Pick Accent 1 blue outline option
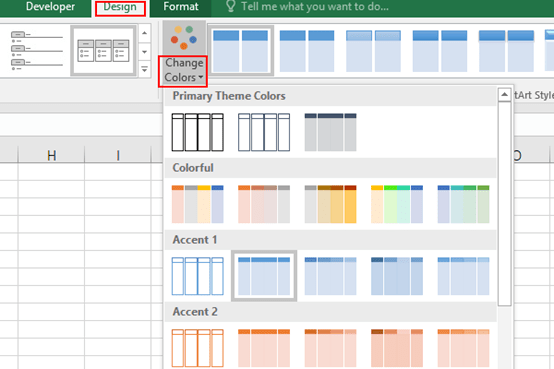The image size is (554, 369). (x=198, y=276)
